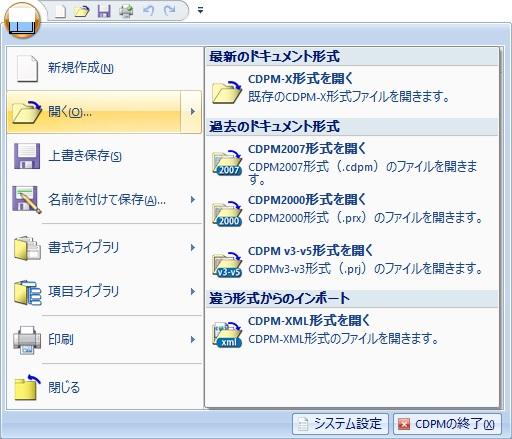Expand the 印刷 submenu arrow

pyautogui.click(x=192, y=340)
